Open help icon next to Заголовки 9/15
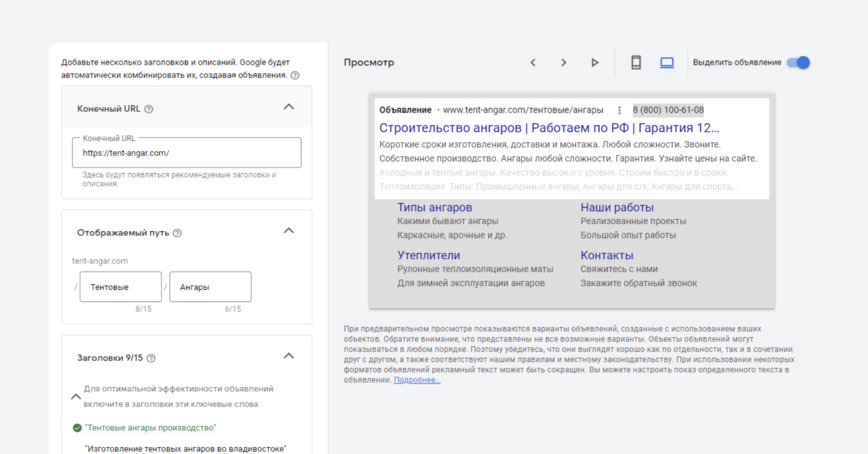The width and height of the screenshot is (868, 454). tap(151, 359)
